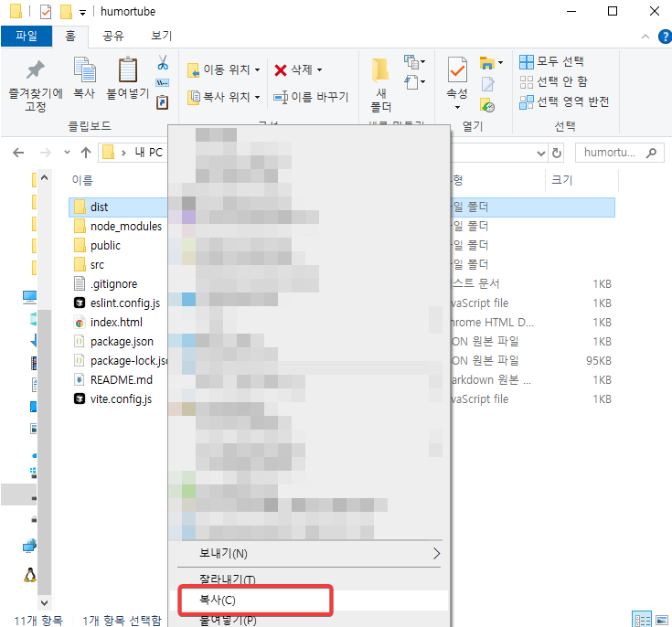Open the 공유 ribbon tab
This screenshot has width=672, height=627.
113,37
